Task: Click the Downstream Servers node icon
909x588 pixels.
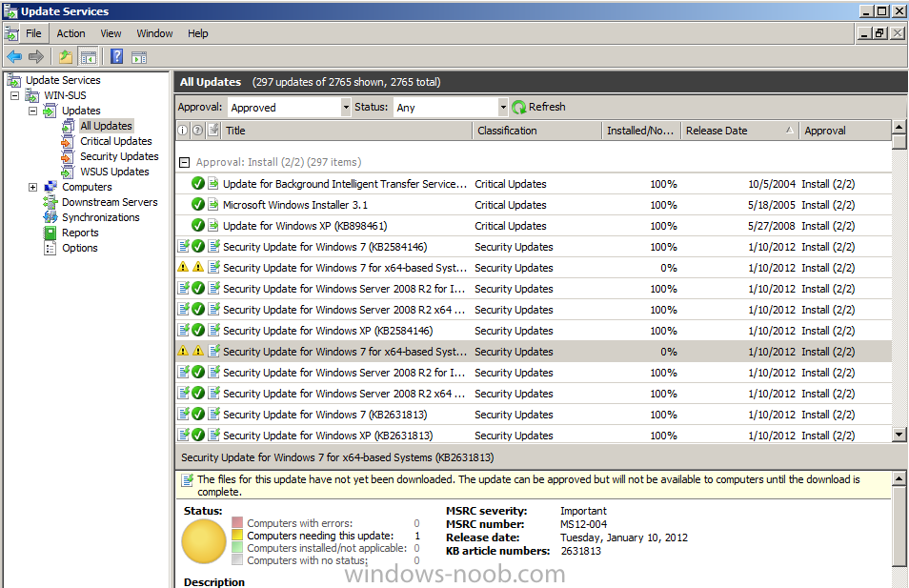Action: 50,202
